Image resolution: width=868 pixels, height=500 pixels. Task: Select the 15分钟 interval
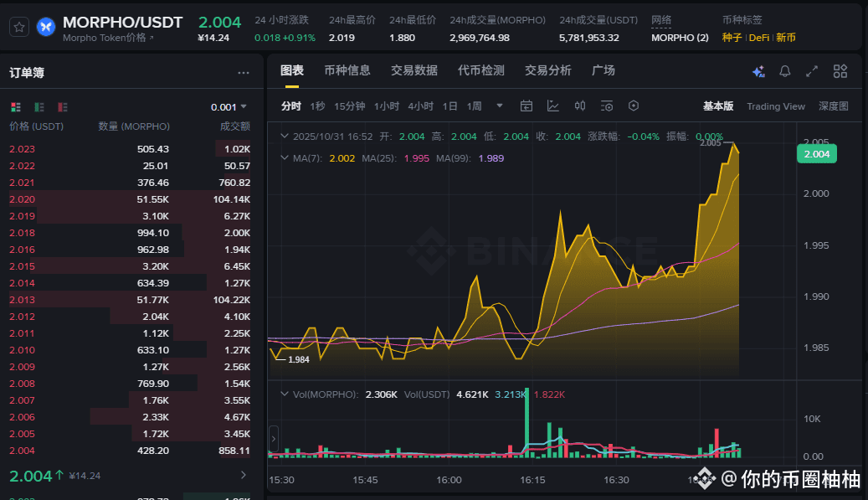[x=349, y=106]
